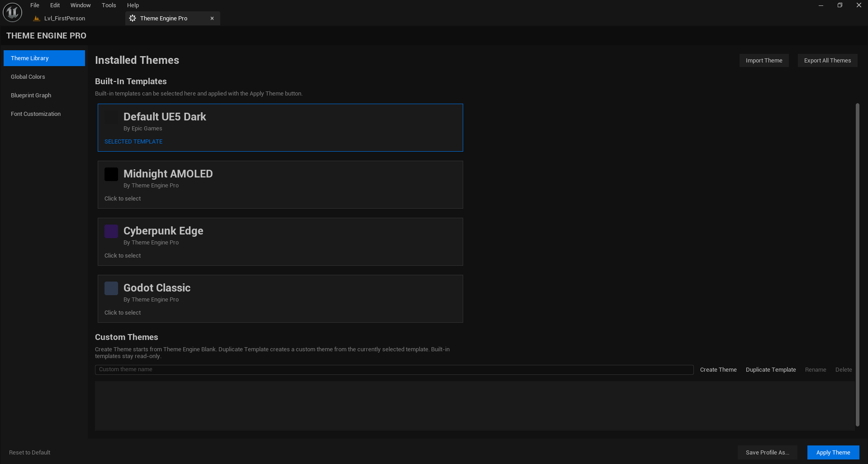Viewport: 868px width, 464px height.
Task: Click the Cyberpunk Edge purple swatch
Action: pos(111,231)
